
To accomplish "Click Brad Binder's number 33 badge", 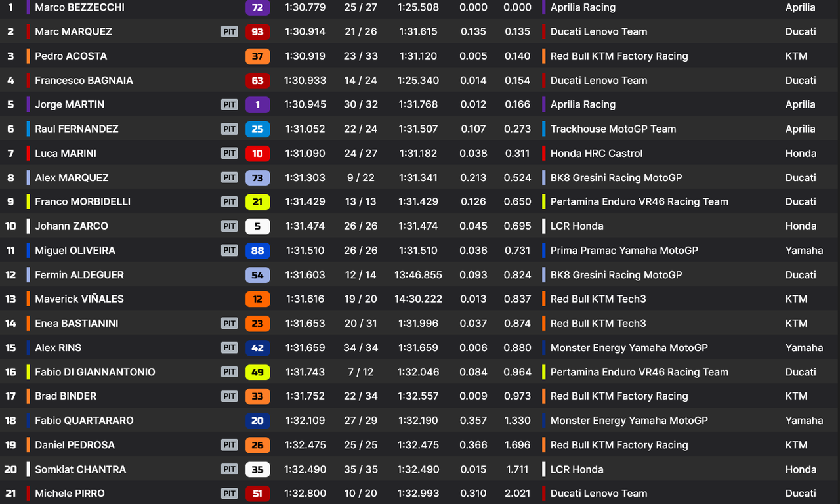I will pyautogui.click(x=257, y=396).
